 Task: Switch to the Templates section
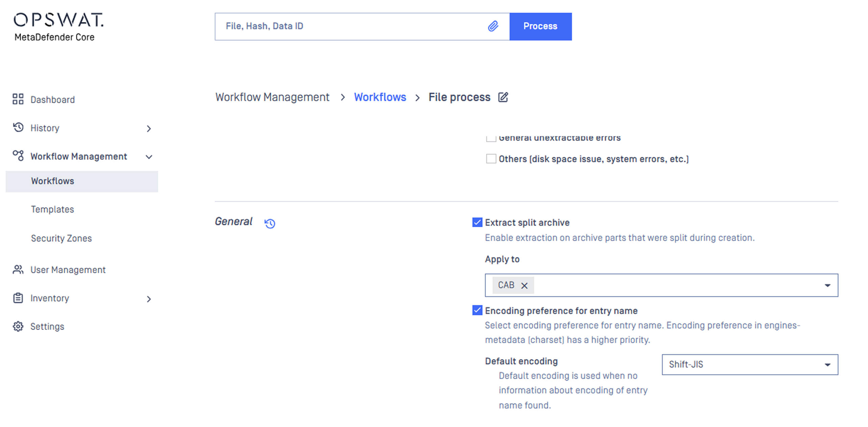[52, 209]
